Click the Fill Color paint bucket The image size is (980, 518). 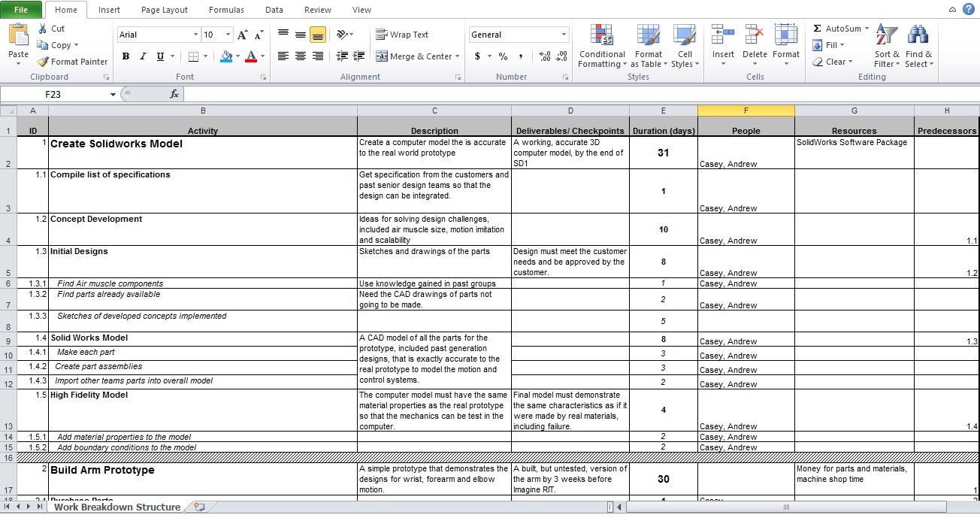[227, 56]
